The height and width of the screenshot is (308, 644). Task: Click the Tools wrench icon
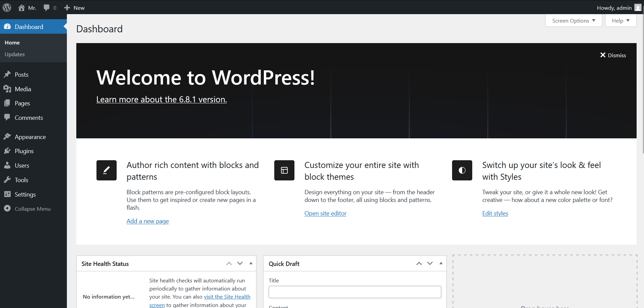click(x=7, y=180)
